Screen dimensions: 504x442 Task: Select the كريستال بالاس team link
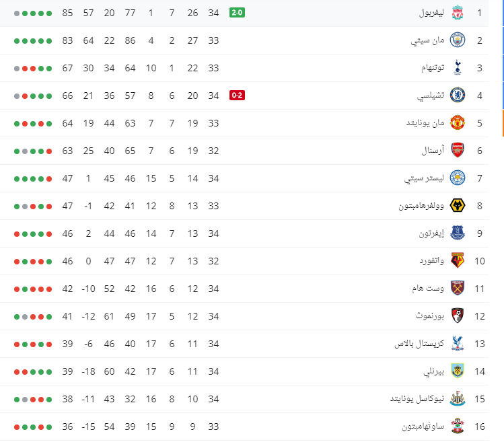[x=419, y=344]
